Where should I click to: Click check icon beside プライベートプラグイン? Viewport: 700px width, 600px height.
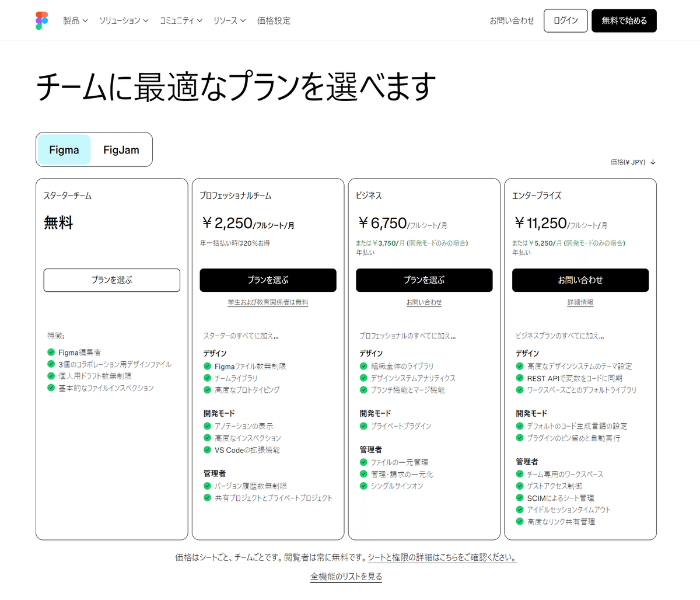tap(363, 426)
